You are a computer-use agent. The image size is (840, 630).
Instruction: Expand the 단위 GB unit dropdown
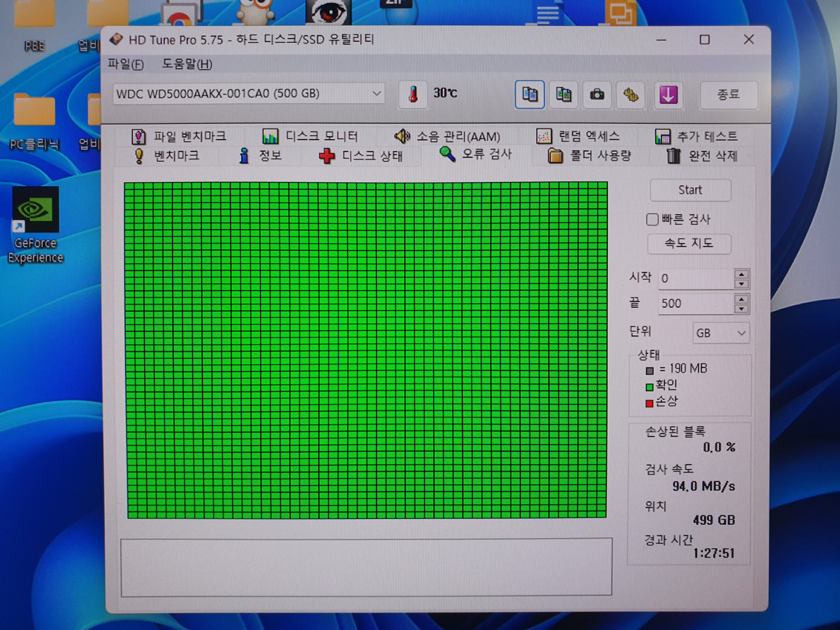(721, 333)
